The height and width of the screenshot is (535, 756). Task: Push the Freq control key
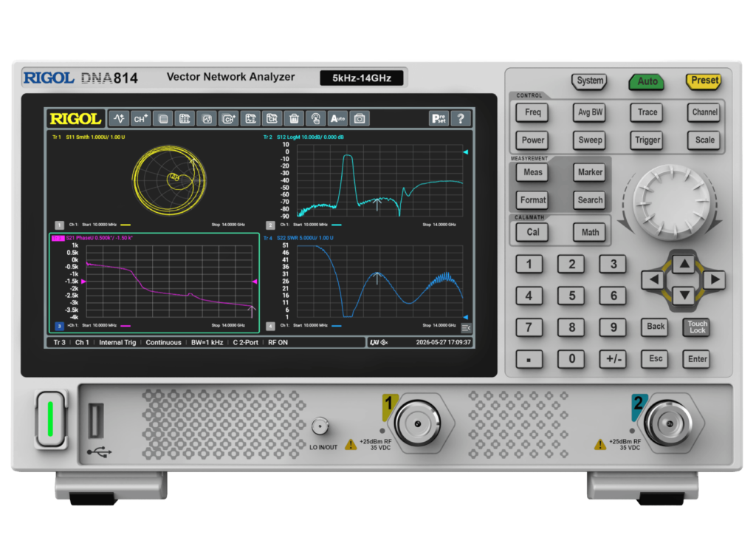pos(532,112)
